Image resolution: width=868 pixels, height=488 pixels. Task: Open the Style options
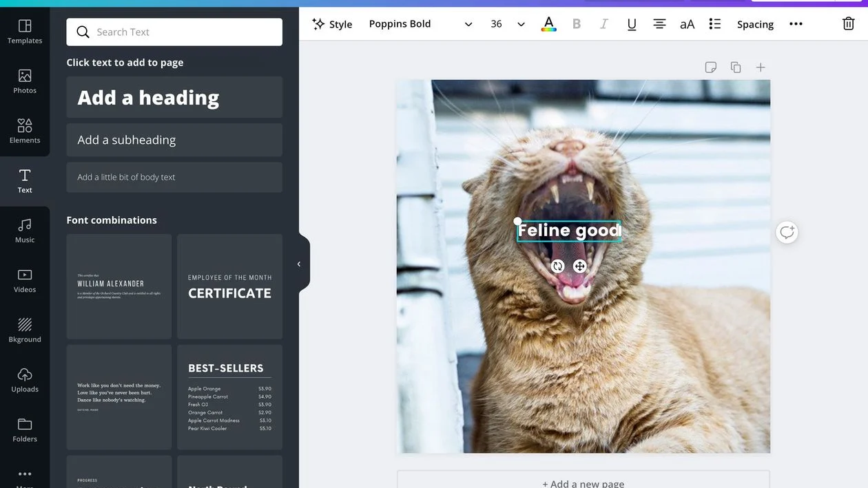332,24
